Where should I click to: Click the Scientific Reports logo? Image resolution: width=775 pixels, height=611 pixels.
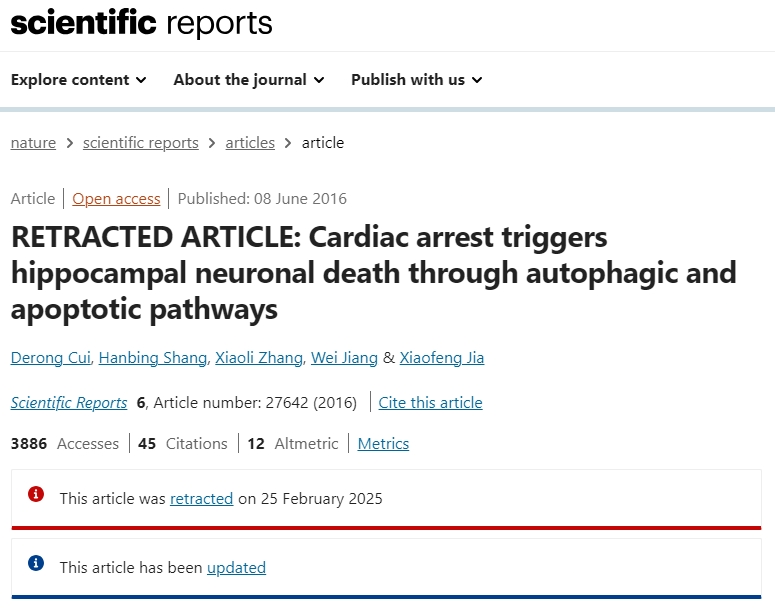tap(141, 23)
